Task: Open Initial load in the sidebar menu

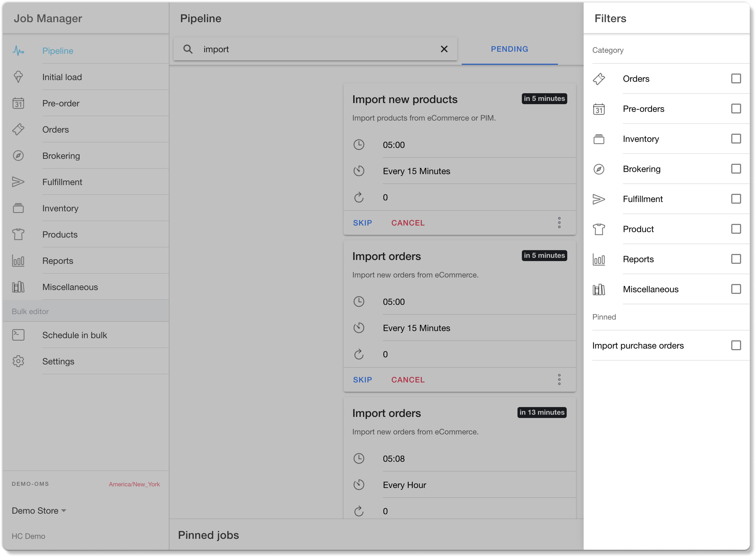Action: 62,77
